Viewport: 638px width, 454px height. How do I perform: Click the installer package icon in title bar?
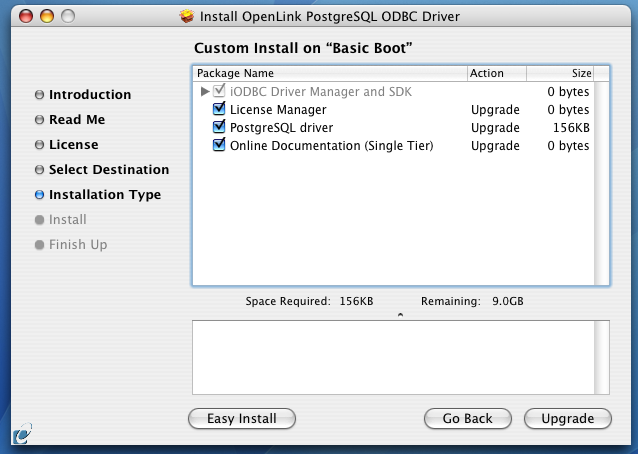(x=187, y=16)
